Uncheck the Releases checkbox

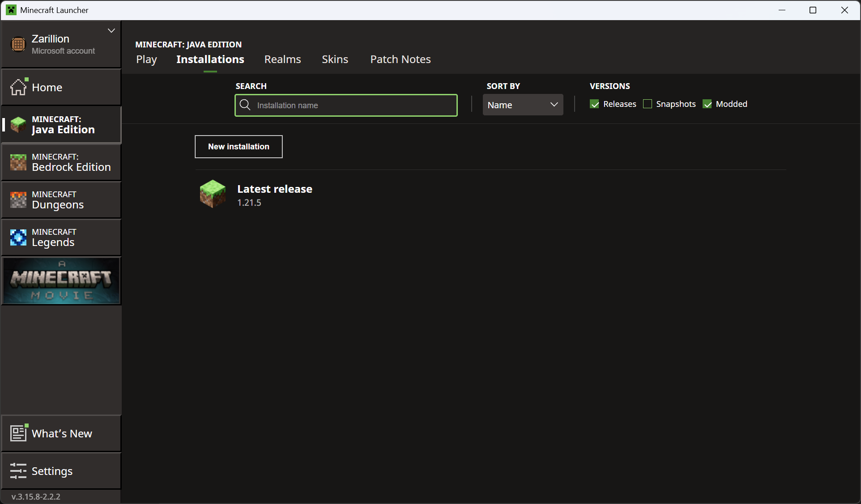(594, 104)
